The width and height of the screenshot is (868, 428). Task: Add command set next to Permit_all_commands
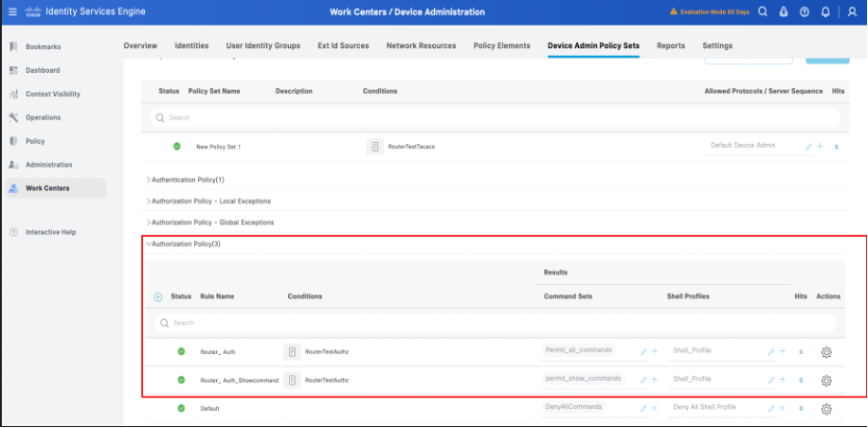(654, 351)
